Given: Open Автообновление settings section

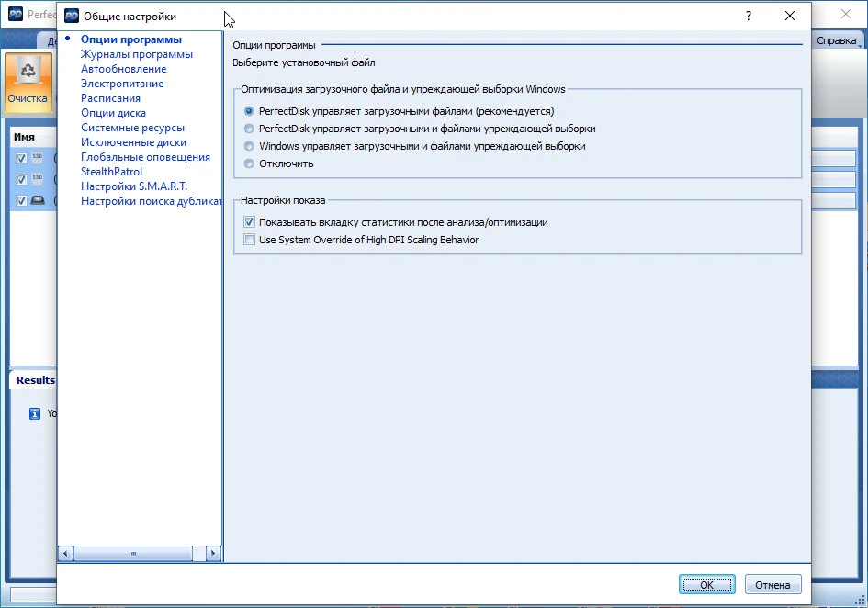Looking at the screenshot, I should click(123, 69).
